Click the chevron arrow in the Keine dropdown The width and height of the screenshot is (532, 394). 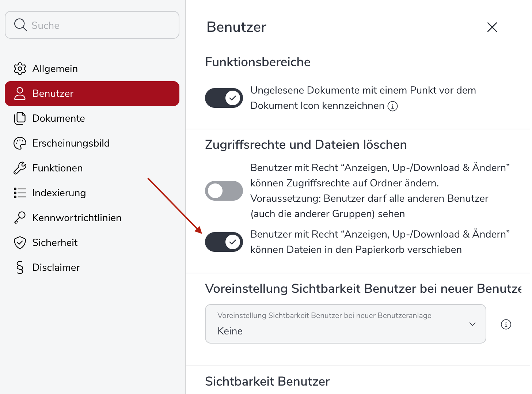[472, 324]
